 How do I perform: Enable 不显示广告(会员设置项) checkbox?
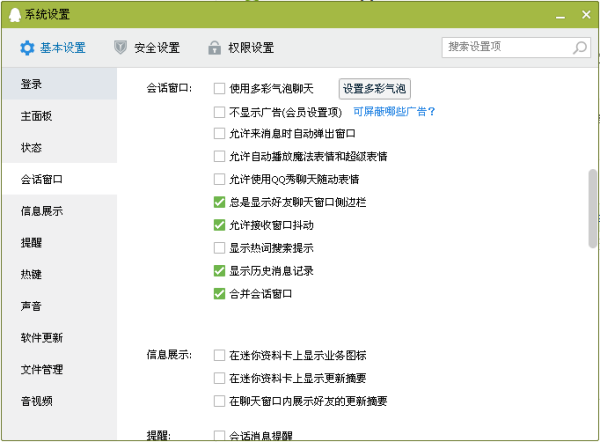(x=219, y=112)
